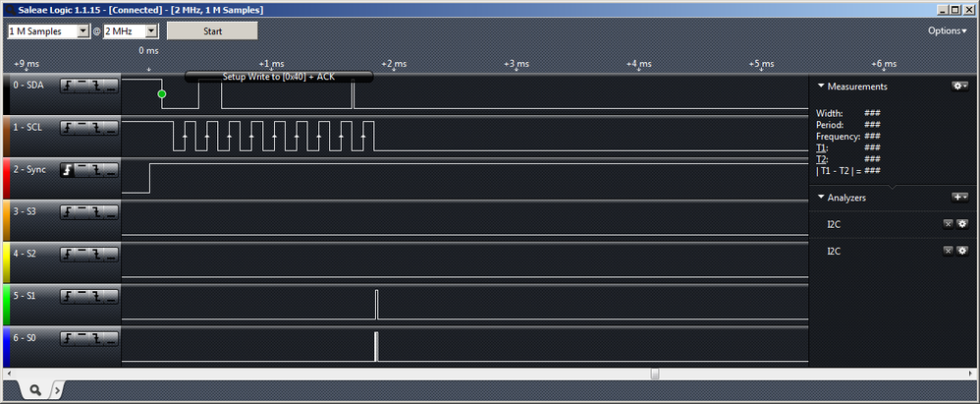980x404 pixels.
Task: Select the magnifier tab at the bottom
Action: 35,390
